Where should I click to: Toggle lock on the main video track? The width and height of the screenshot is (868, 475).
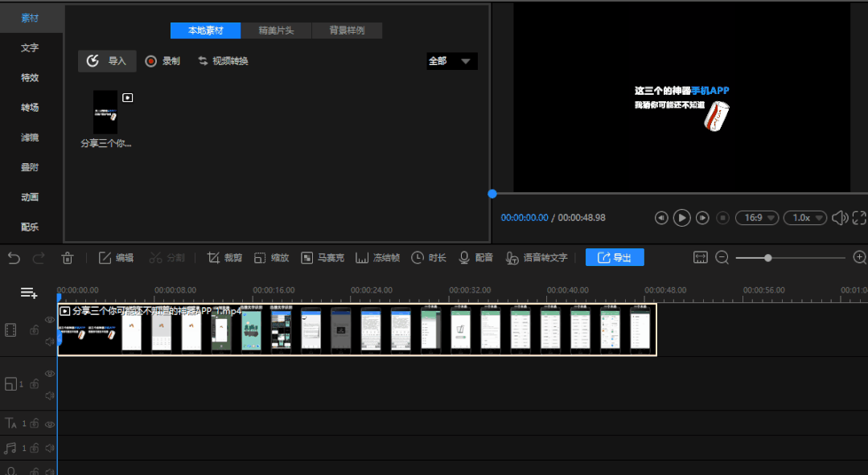[35, 330]
